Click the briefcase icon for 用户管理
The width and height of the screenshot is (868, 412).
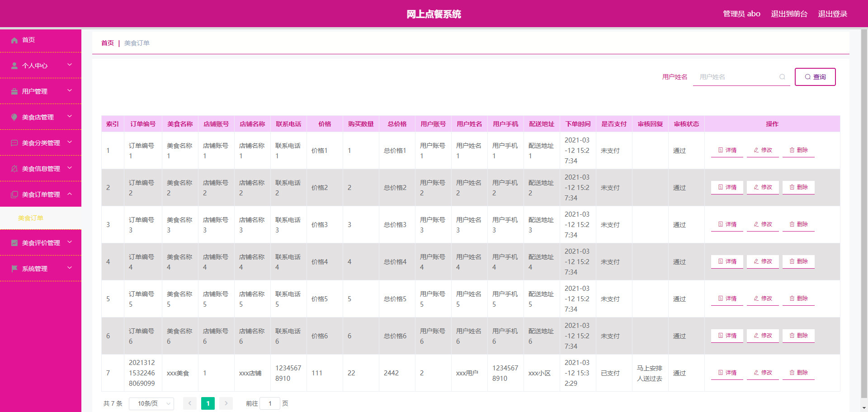click(14, 92)
